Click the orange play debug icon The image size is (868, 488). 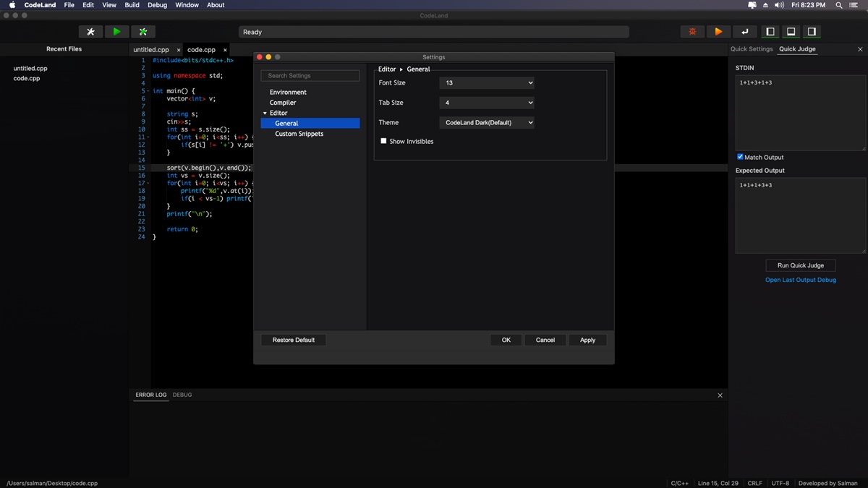coord(718,32)
